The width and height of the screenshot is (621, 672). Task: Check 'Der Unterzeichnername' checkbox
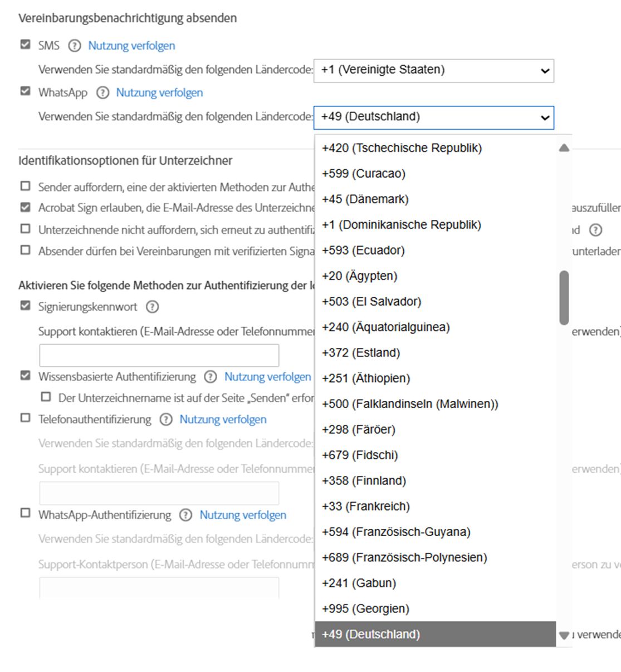click(x=46, y=397)
